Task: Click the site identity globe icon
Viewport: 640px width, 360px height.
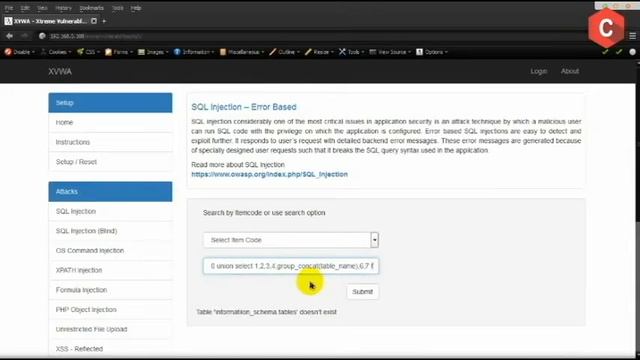Action: click(x=42, y=36)
